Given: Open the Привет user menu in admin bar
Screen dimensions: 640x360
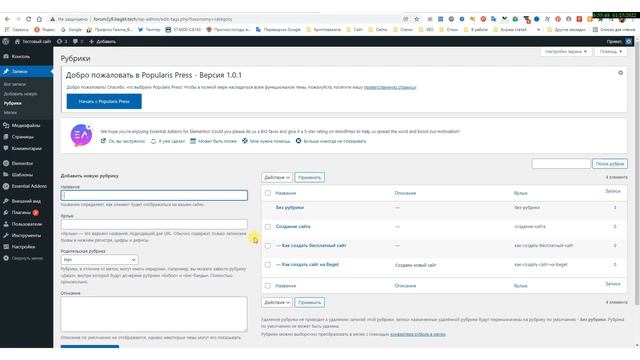Looking at the screenshot, I should (619, 41).
